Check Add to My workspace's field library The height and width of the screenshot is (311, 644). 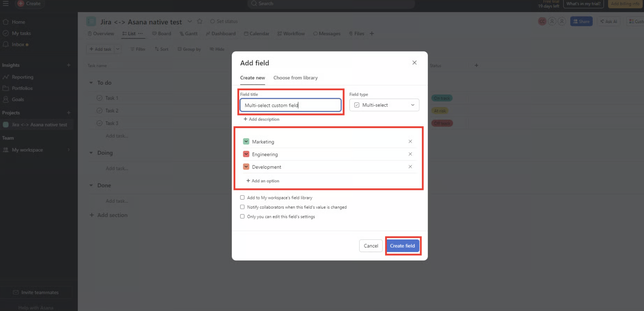242,198
